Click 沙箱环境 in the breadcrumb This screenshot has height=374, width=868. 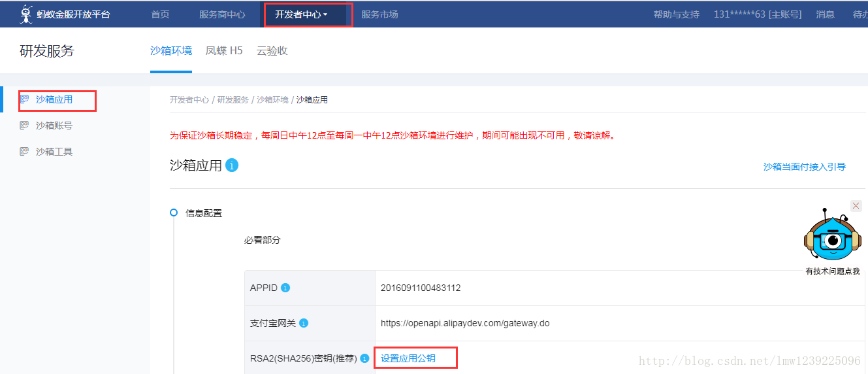click(x=272, y=100)
